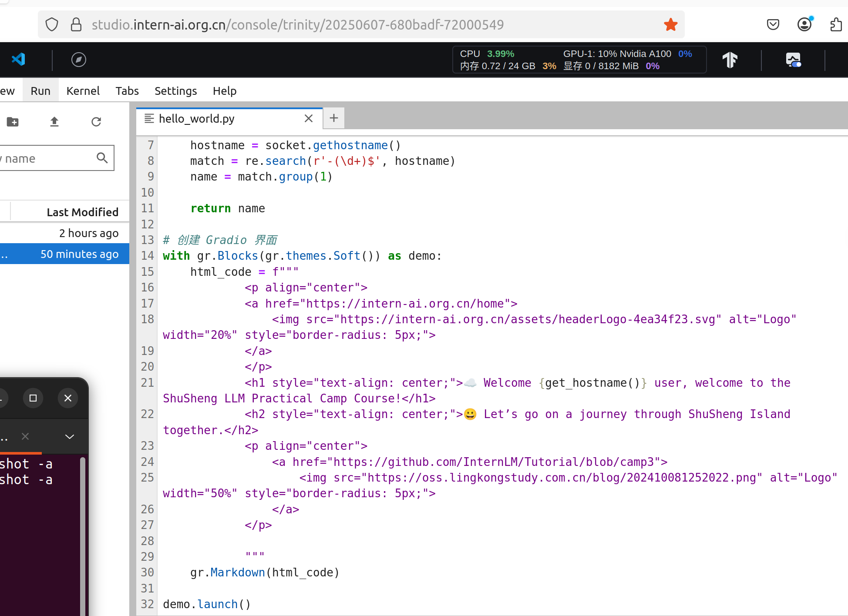Screen dimensions: 848x616
Task: Open the Run menu
Action: (x=40, y=91)
